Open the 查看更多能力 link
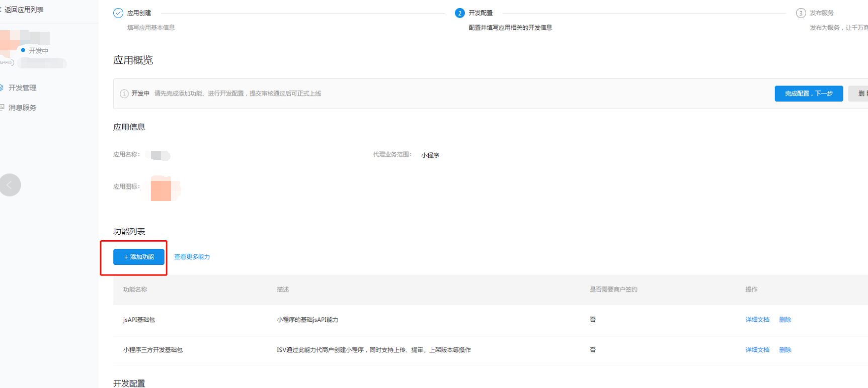Screen dimensions: 868x388 click(x=192, y=257)
